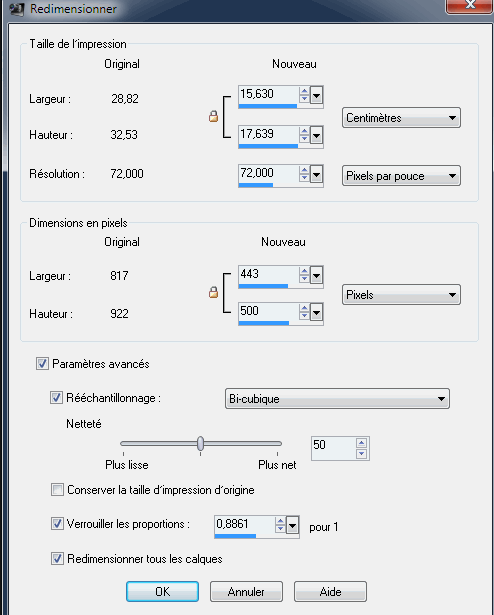Click the print size lock icon
The height and width of the screenshot is (615, 494).
213,116
